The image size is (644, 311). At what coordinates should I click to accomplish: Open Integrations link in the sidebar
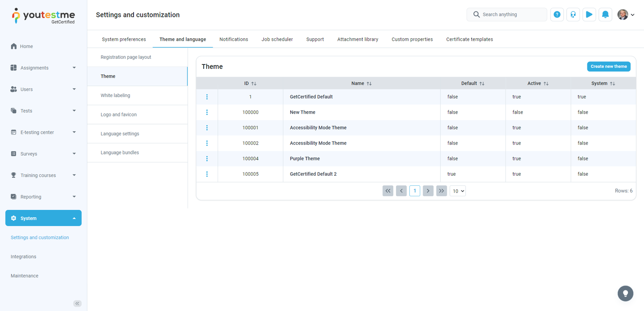tap(23, 257)
